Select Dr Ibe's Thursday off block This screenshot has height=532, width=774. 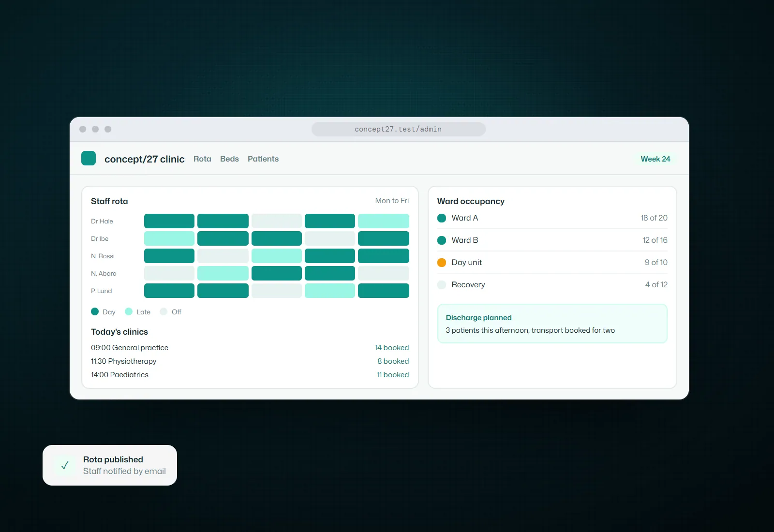coord(330,238)
